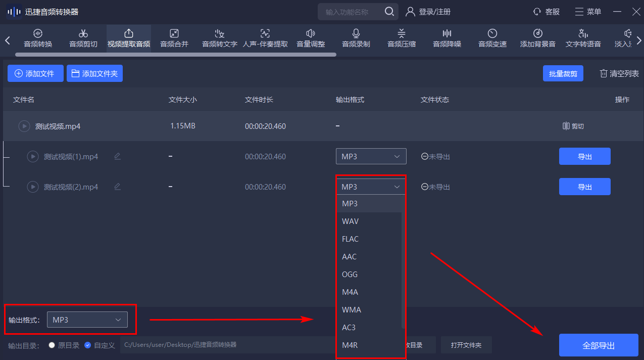644x360 pixels.
Task: Switch to the 视频提取音频 tab
Action: tap(128, 38)
